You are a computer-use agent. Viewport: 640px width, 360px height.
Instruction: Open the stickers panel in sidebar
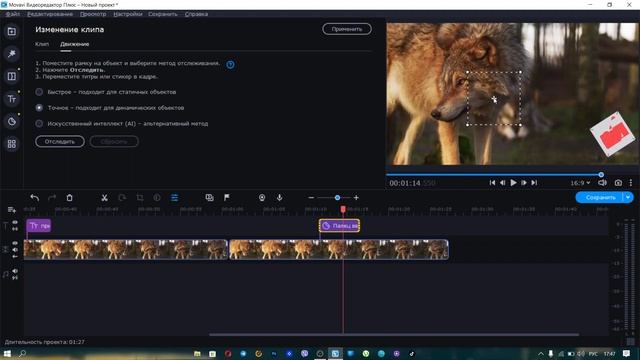pos(11,121)
